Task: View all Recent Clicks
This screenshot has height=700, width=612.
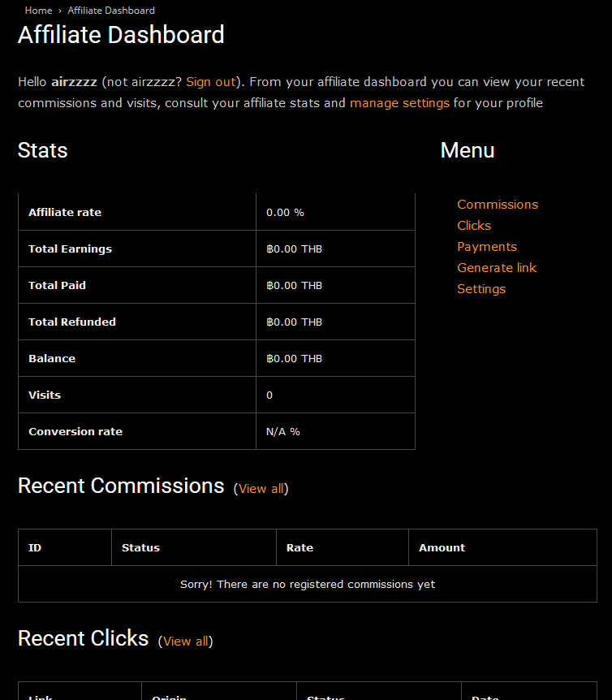Action: [x=185, y=642]
